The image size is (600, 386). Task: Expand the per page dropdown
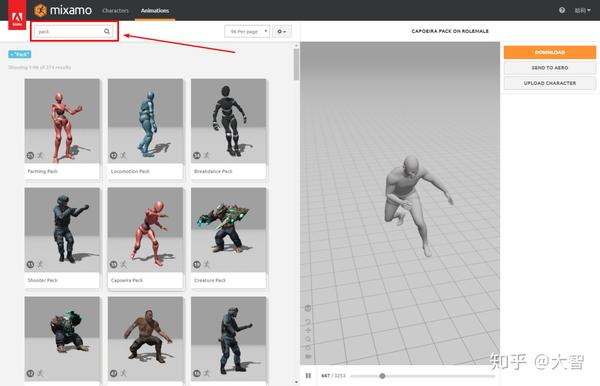pyautogui.click(x=247, y=31)
